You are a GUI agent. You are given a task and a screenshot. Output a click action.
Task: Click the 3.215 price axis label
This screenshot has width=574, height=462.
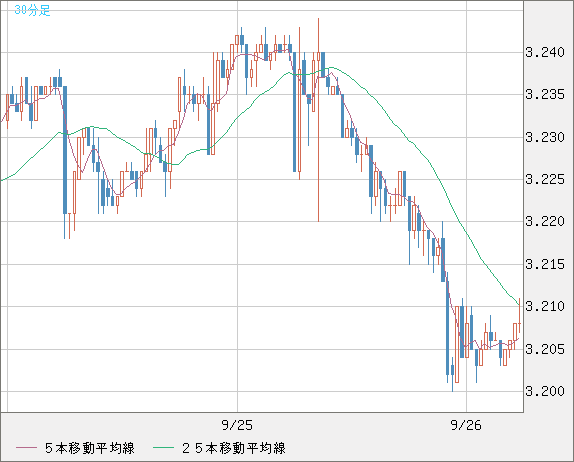[x=545, y=264]
